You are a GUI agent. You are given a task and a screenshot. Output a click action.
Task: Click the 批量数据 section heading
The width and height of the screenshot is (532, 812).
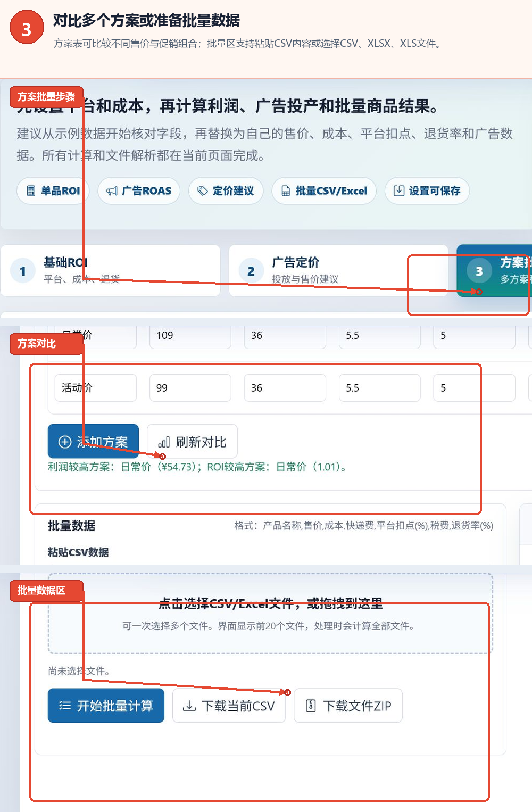click(x=71, y=526)
